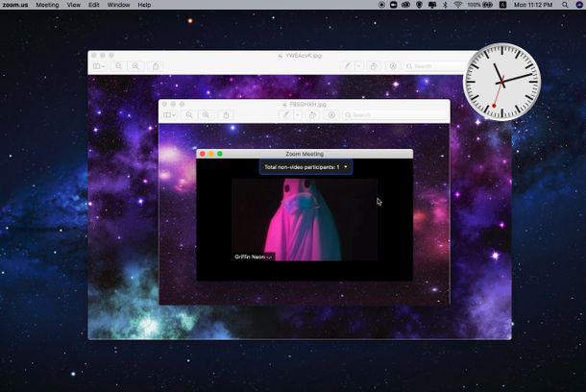This screenshot has width=586, height=392.
Task: Expand the Total non-video participants dropdown
Action: pyautogui.click(x=305, y=167)
